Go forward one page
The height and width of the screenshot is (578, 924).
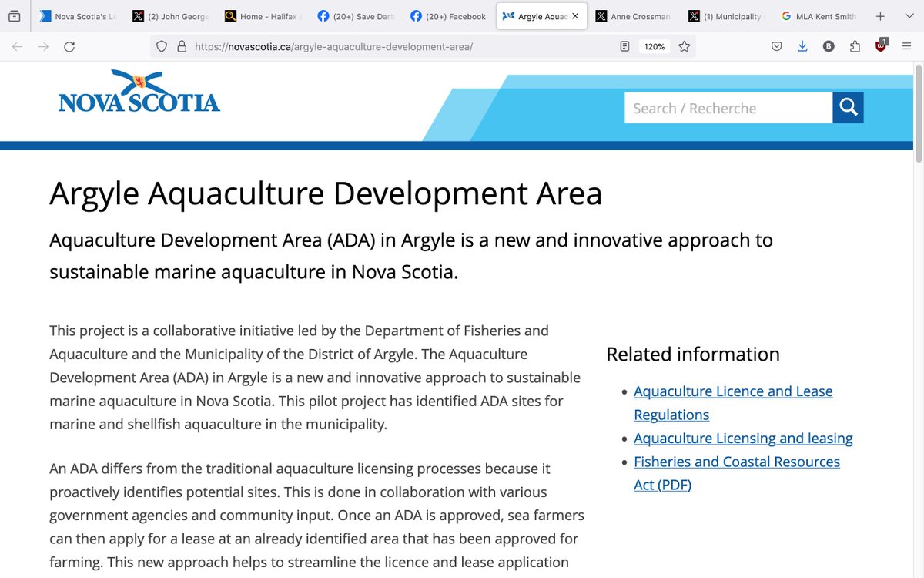pyautogui.click(x=43, y=46)
